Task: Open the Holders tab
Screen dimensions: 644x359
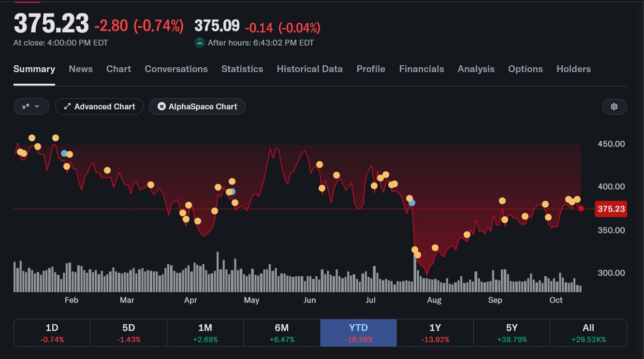Action: click(573, 69)
